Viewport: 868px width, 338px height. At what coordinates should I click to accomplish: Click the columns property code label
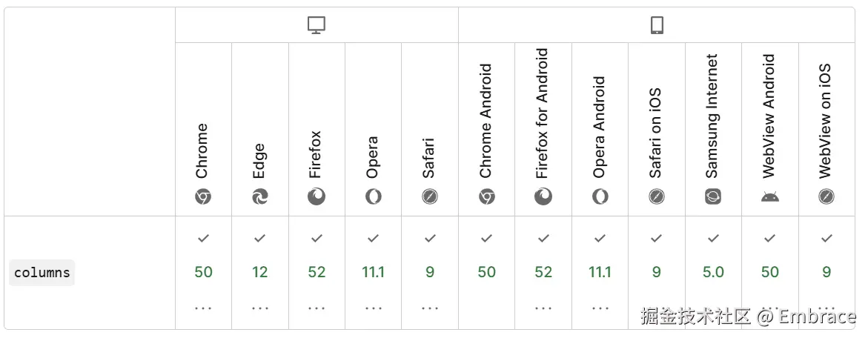[x=42, y=273]
